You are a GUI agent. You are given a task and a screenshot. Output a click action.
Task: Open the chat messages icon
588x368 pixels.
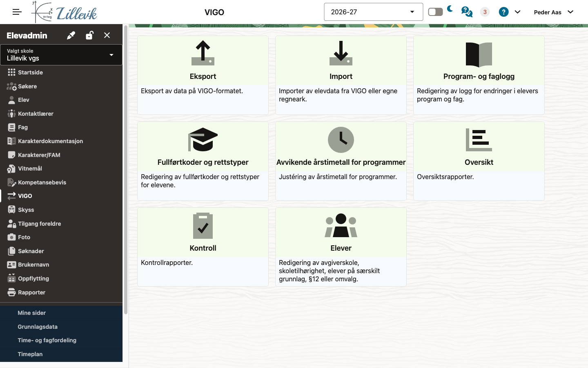(467, 12)
